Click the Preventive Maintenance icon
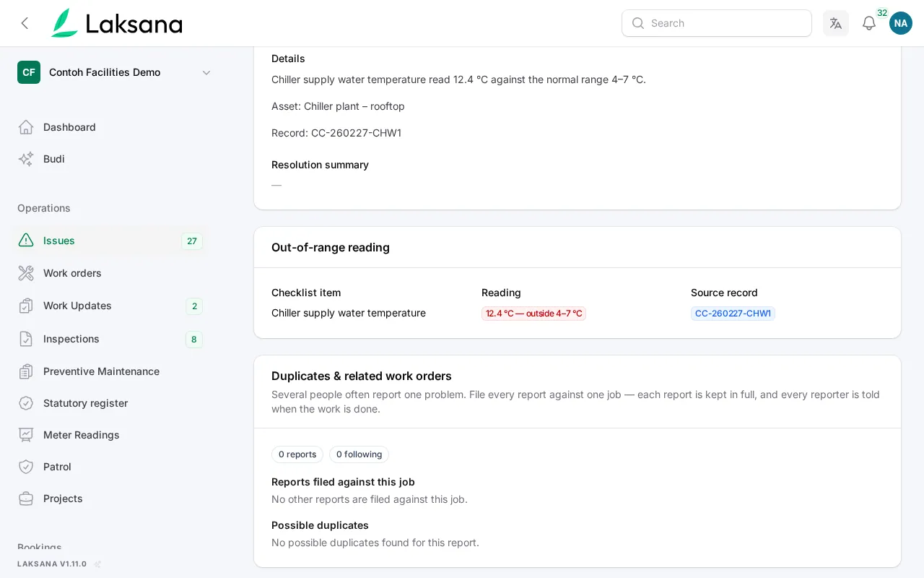The height and width of the screenshot is (578, 924). click(26, 371)
